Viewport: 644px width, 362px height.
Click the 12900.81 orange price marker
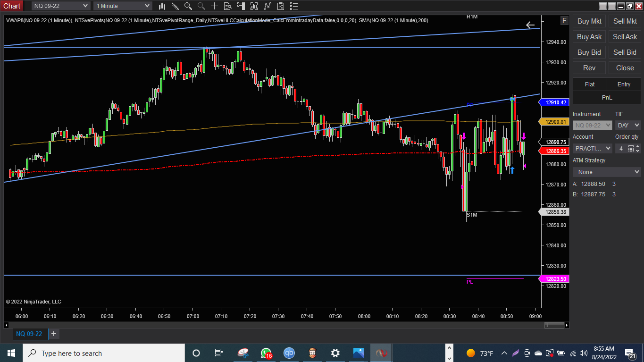point(555,122)
